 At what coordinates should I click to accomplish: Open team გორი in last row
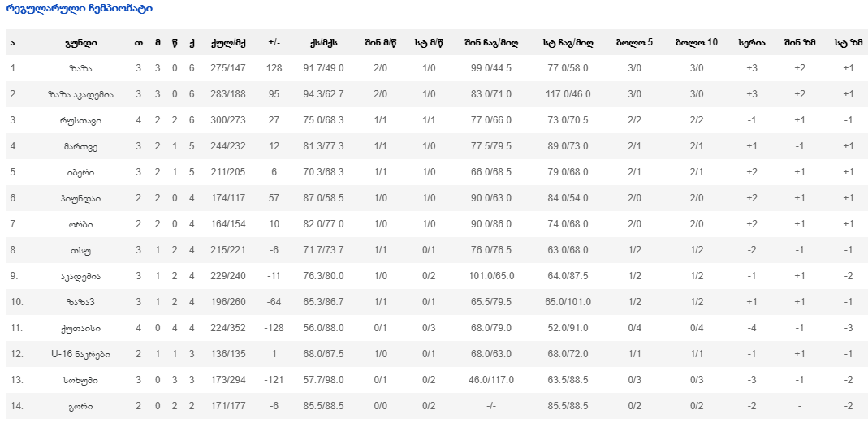pyautogui.click(x=81, y=407)
